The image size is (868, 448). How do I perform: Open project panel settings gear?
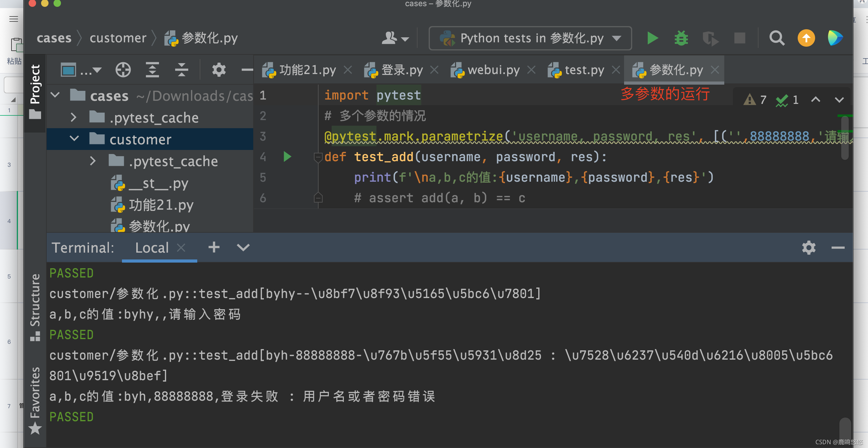[219, 70]
